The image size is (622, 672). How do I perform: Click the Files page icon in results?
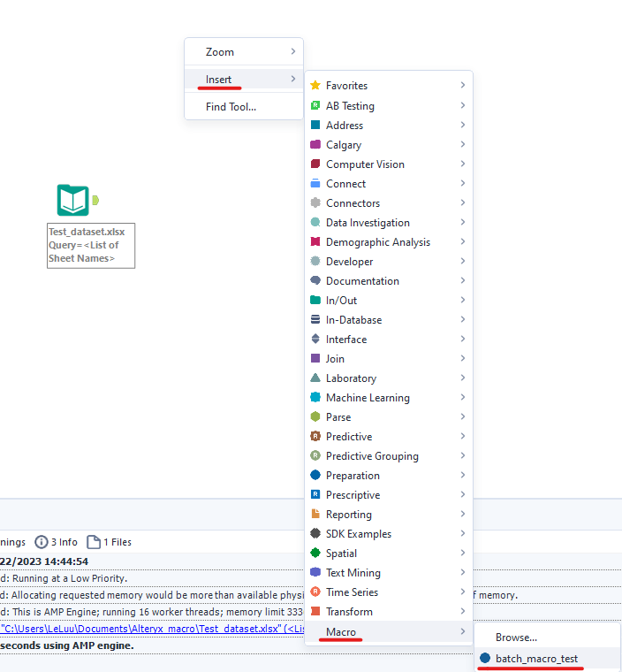pyautogui.click(x=94, y=542)
